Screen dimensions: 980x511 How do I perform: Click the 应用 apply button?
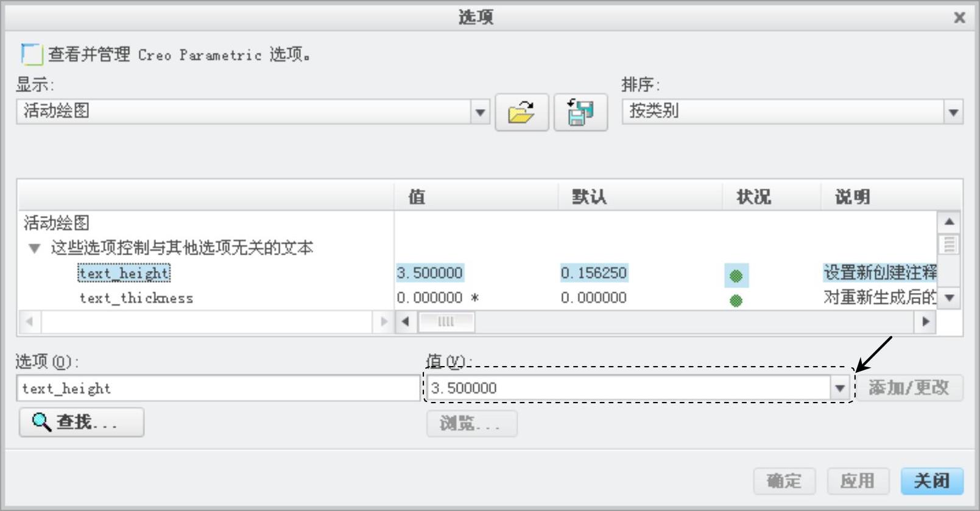pos(858,481)
